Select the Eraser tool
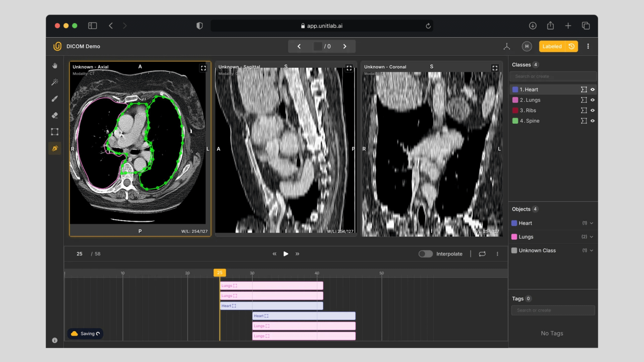644x362 pixels. point(55,115)
